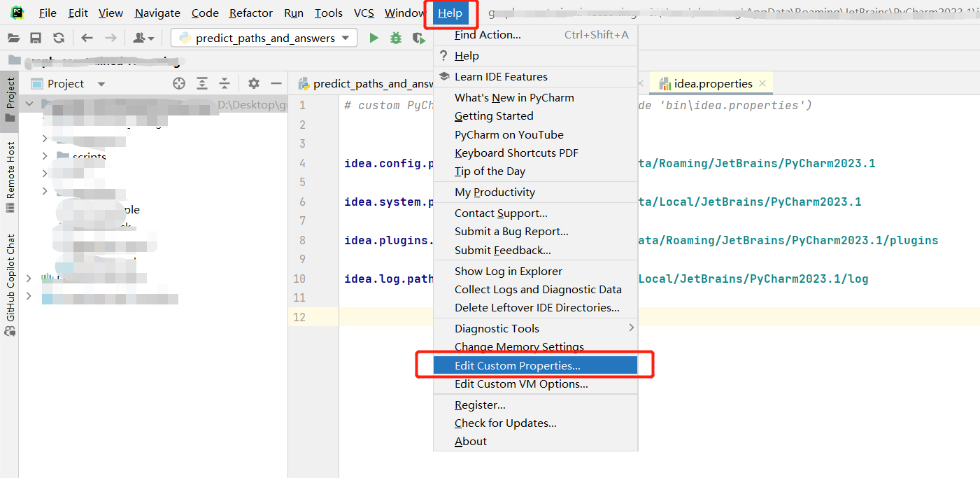
Task: Open the Run menu
Action: (294, 13)
